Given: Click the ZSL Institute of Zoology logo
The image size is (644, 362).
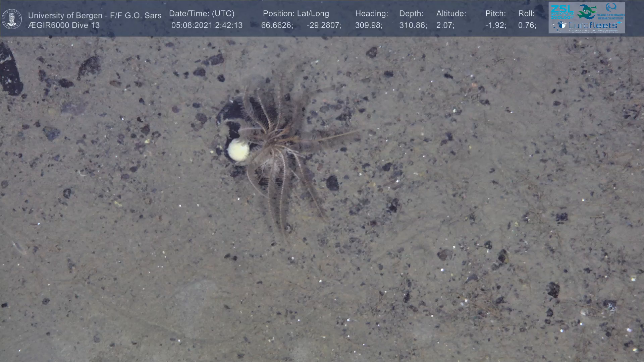Looking at the screenshot, I should pyautogui.click(x=562, y=11).
